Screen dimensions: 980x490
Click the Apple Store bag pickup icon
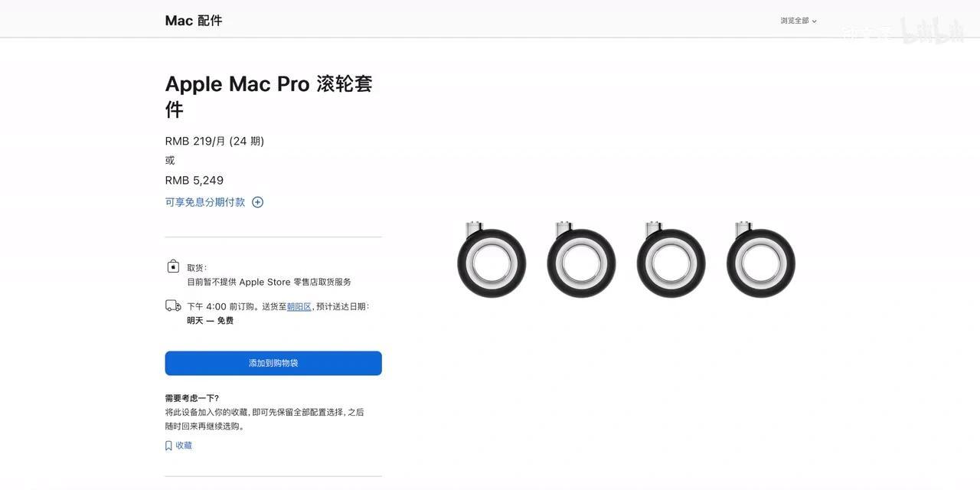173,266
